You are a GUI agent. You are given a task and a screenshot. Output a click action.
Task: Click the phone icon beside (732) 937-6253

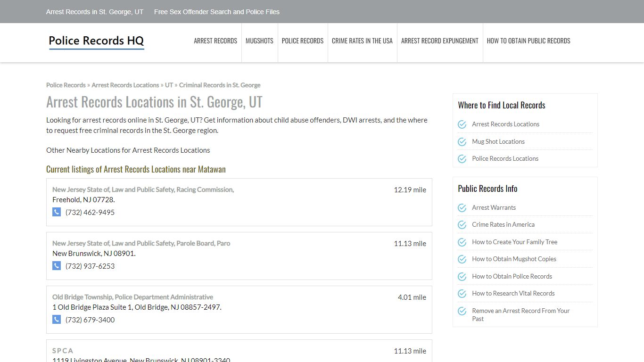[x=57, y=266]
